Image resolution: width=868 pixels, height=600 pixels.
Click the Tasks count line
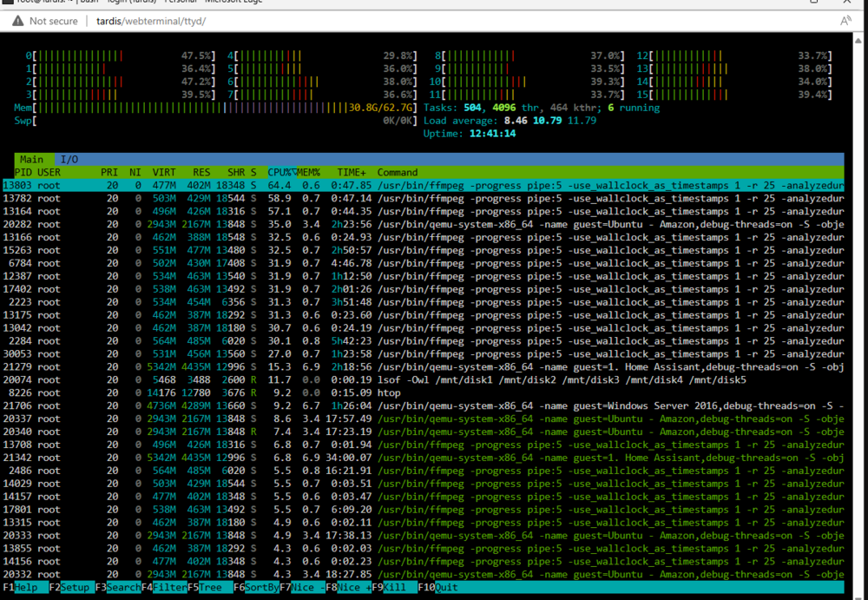[542, 108]
